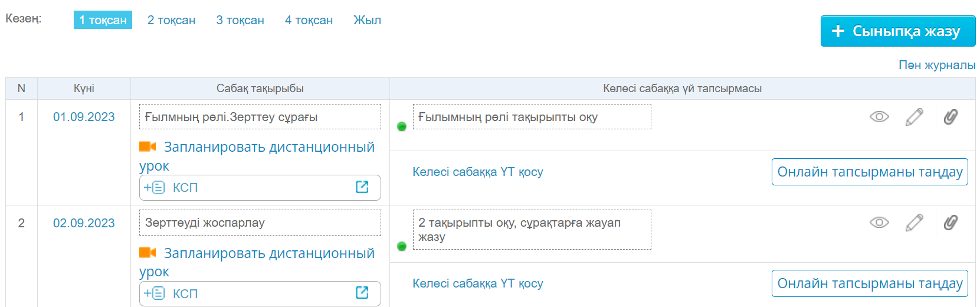
Task: Click the eye icon for lesson 2 homework
Action: (x=879, y=223)
